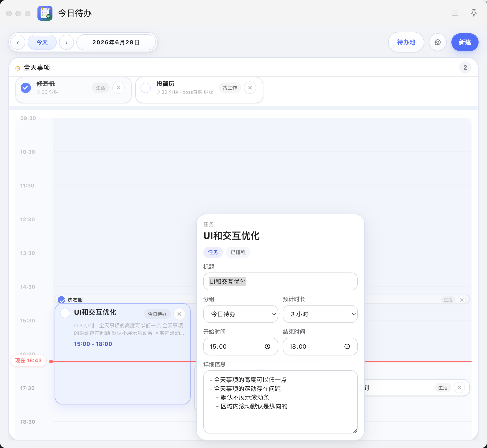Viewport: 487px width, 448px height.
Task: Click the 09:30 timeline label
Action: pyautogui.click(x=28, y=118)
